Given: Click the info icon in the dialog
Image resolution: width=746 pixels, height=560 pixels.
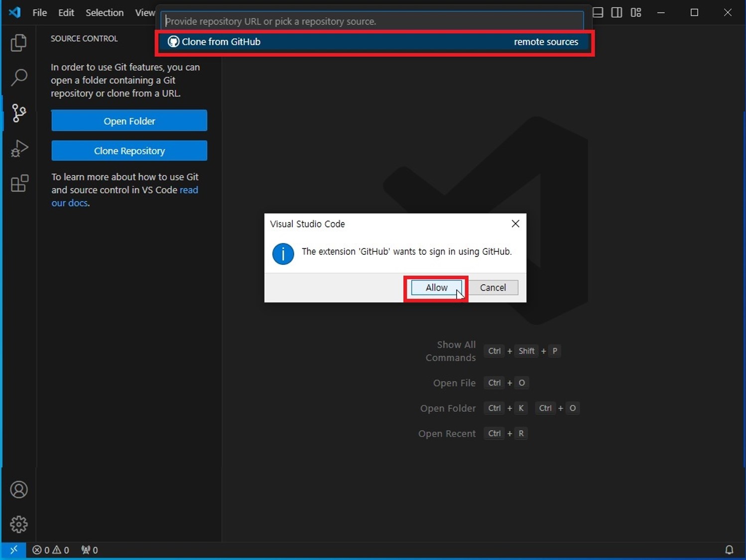Looking at the screenshot, I should click(x=283, y=254).
